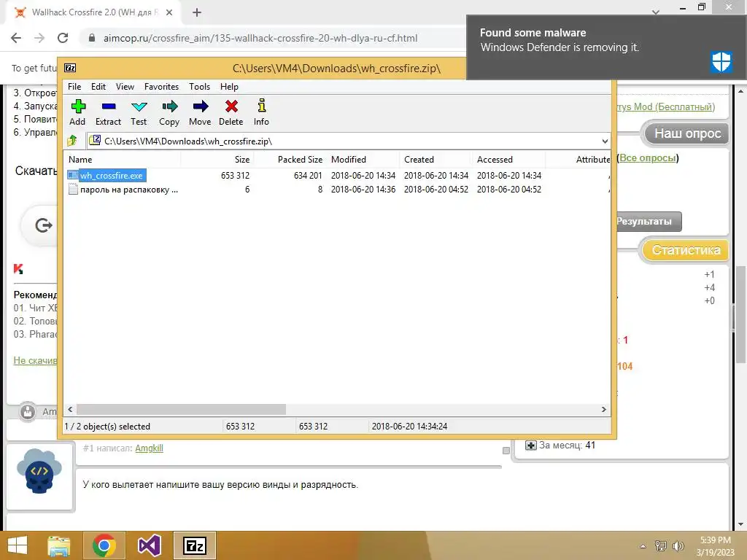This screenshot has height=560, width=747.
Task: Close the Wallhack Crossfire browser tab
Action: click(x=169, y=13)
